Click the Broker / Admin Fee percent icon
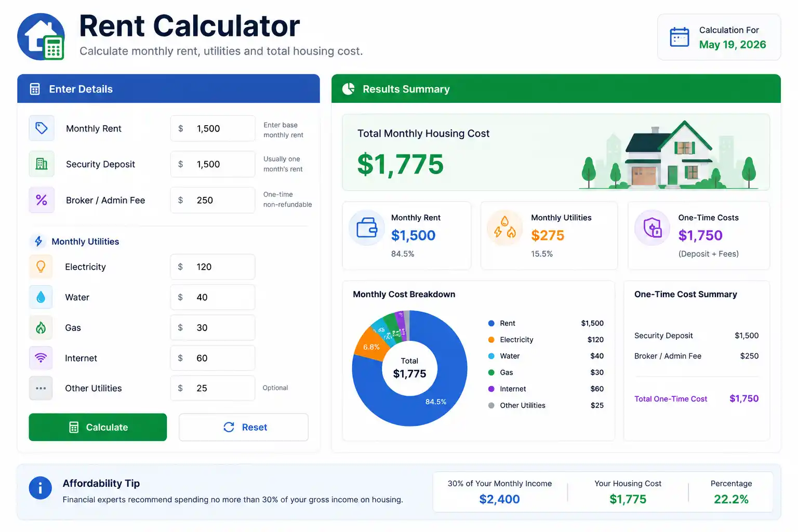The image size is (798, 532). point(42,200)
